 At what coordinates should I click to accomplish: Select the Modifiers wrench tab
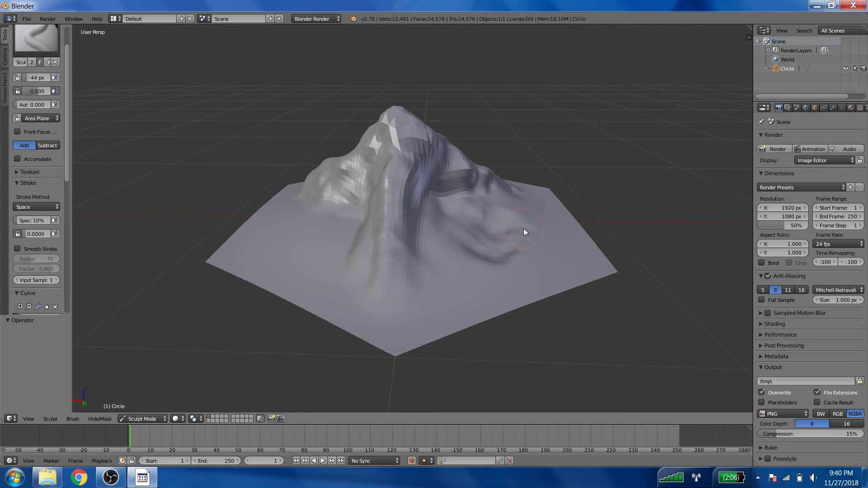click(833, 108)
